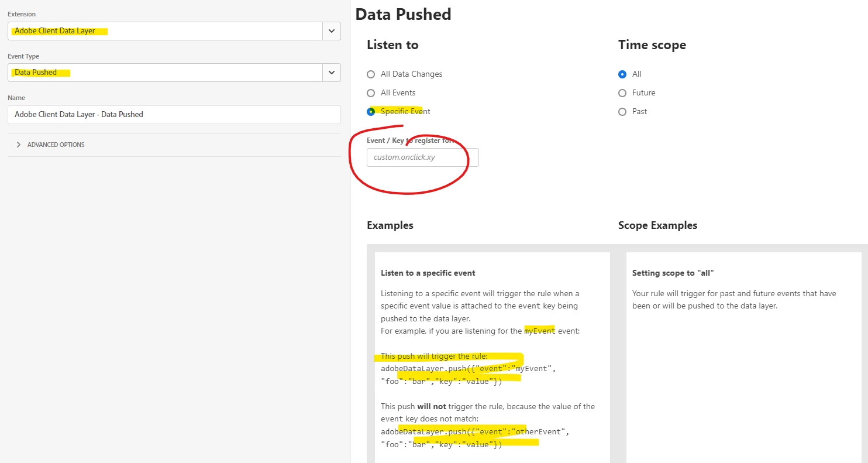Viewport: 868px width, 463px height.
Task: Select the All Events radio button
Action: [371, 93]
